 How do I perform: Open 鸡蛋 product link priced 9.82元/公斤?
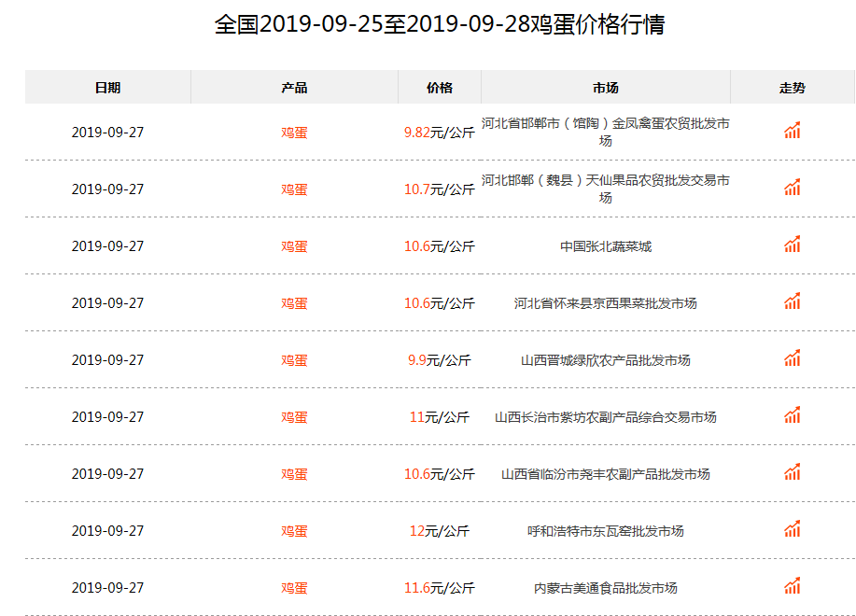tap(294, 133)
